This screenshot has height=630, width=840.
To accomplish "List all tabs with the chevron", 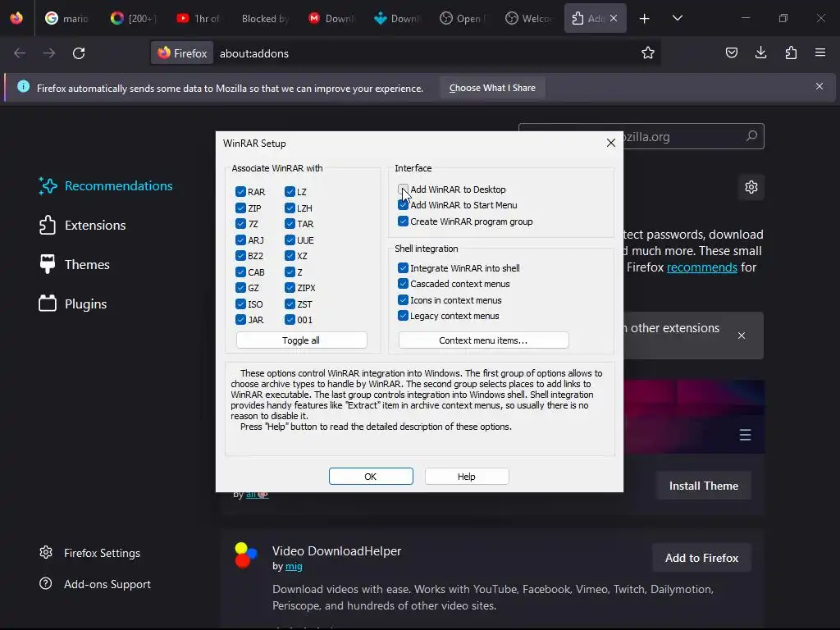I will click(677, 18).
